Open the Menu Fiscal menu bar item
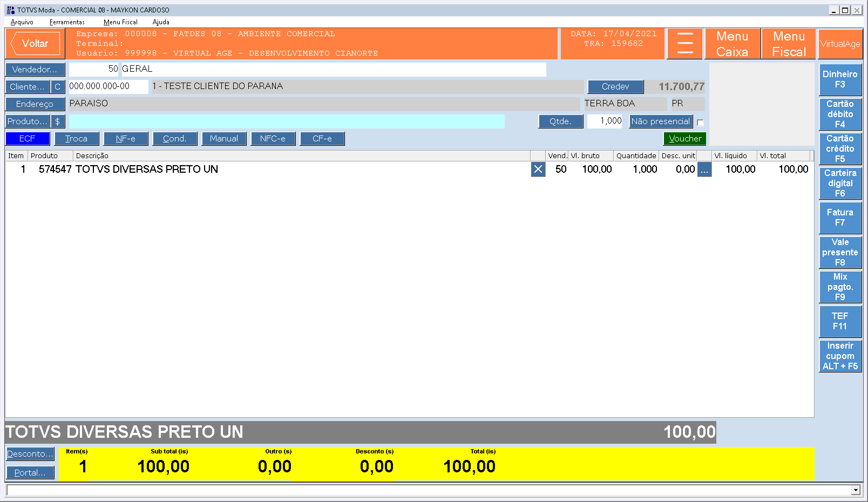The width and height of the screenshot is (868, 502). 120,22
